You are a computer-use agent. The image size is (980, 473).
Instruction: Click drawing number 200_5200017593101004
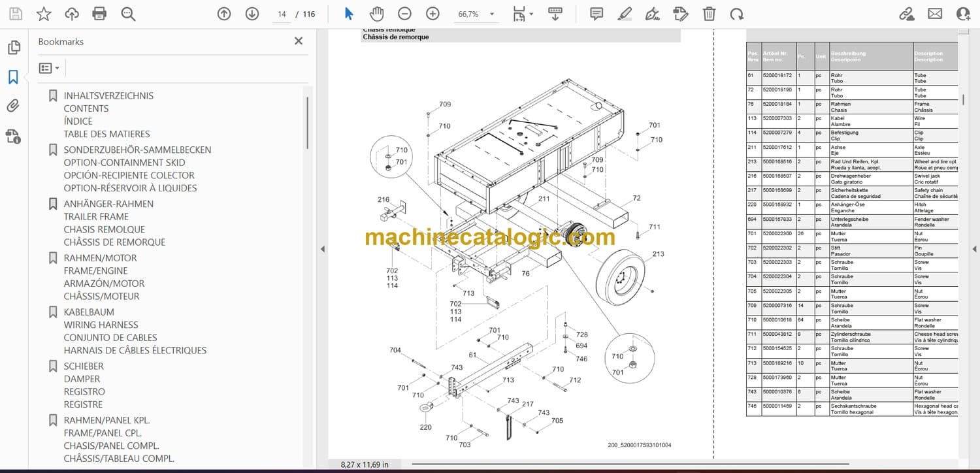pos(639,446)
